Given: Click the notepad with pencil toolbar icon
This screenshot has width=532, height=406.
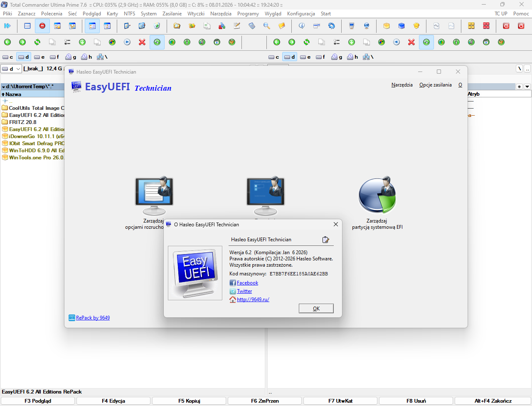Looking at the screenshot, I should (237, 26).
